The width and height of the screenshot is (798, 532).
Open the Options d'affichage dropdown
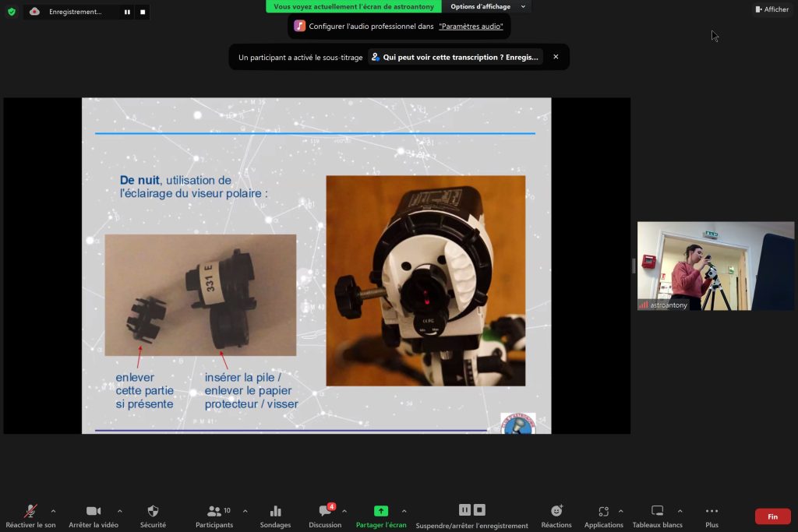pos(487,6)
